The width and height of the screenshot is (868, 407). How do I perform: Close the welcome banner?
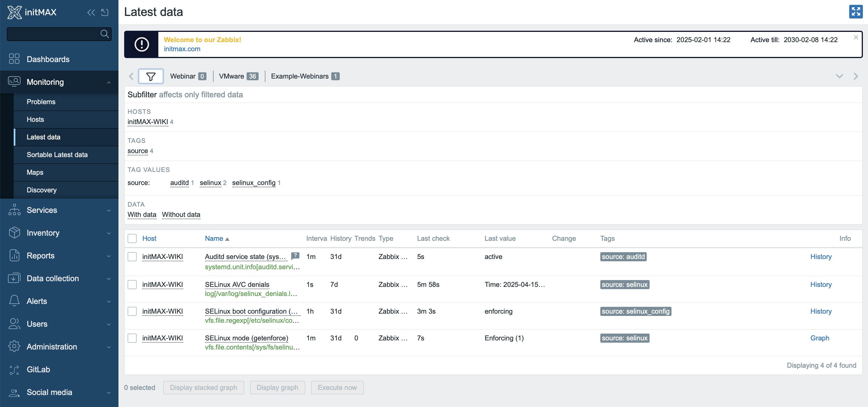pyautogui.click(x=855, y=37)
